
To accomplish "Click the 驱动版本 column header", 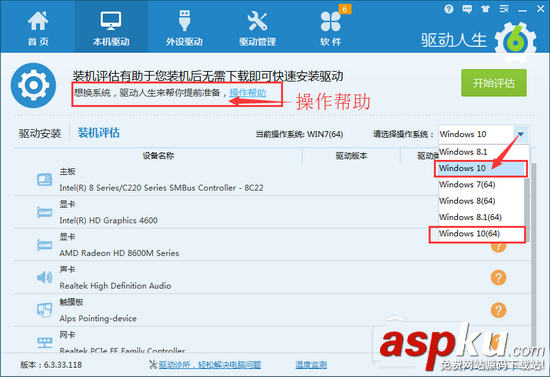I will pos(351,156).
